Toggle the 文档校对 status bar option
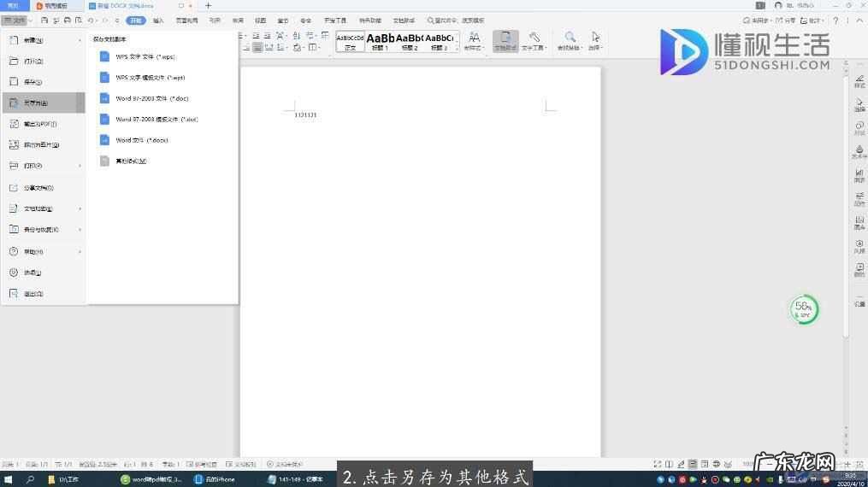Image resolution: width=868 pixels, height=487 pixels. 241,464
